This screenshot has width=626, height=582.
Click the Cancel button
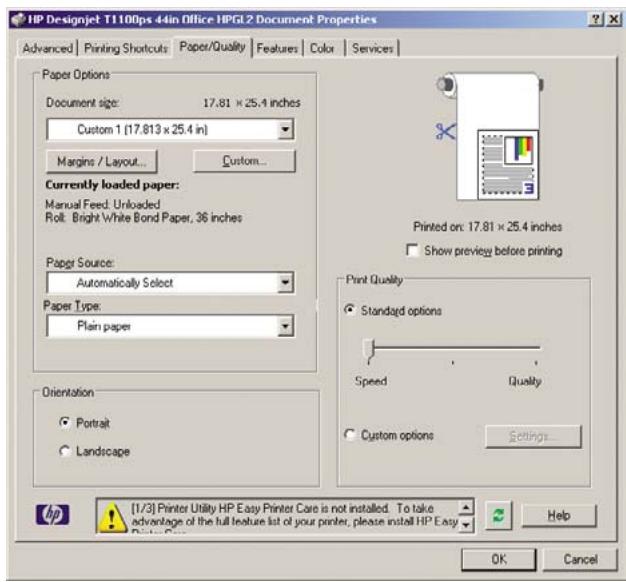pos(580,559)
